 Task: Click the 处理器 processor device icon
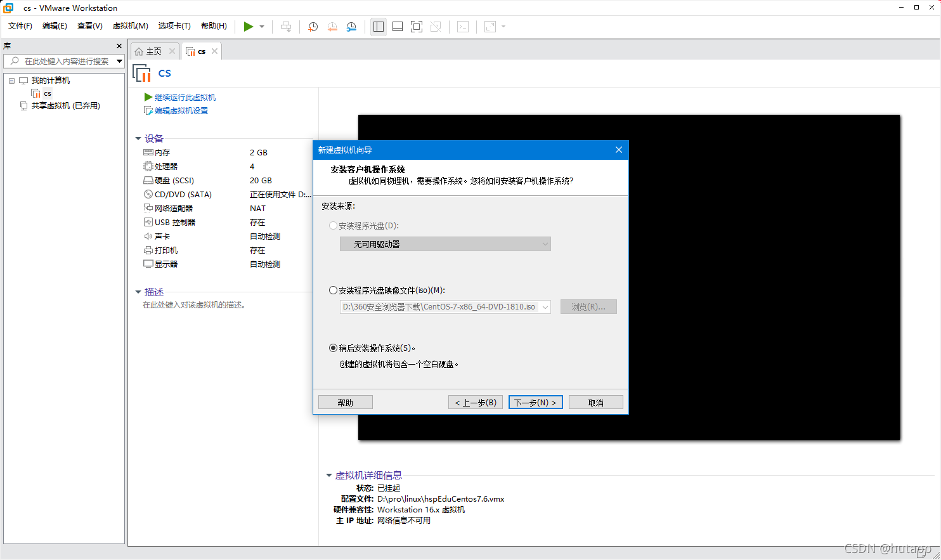tap(148, 166)
